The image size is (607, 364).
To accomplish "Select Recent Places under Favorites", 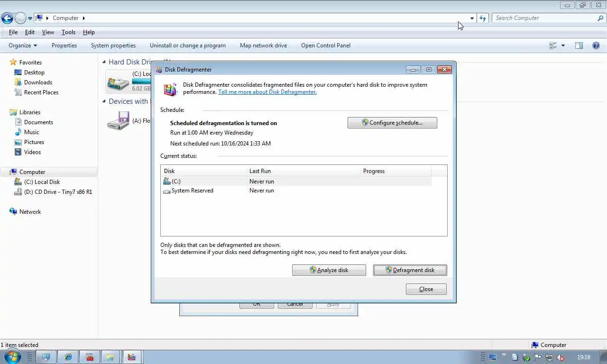I will [41, 92].
